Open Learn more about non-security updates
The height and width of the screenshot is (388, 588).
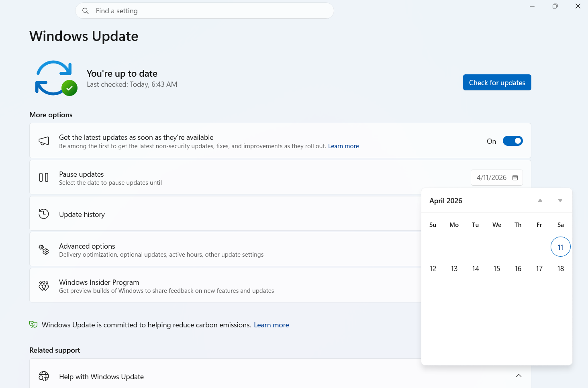coord(343,146)
